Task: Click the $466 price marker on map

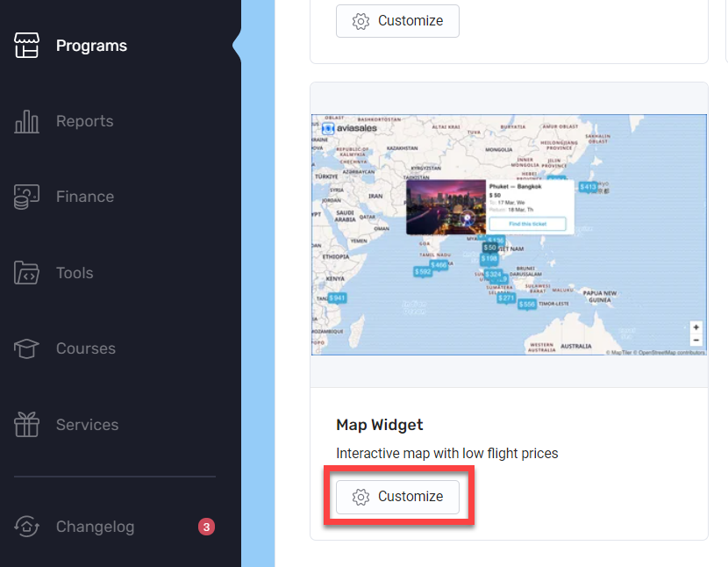Action: (x=439, y=265)
